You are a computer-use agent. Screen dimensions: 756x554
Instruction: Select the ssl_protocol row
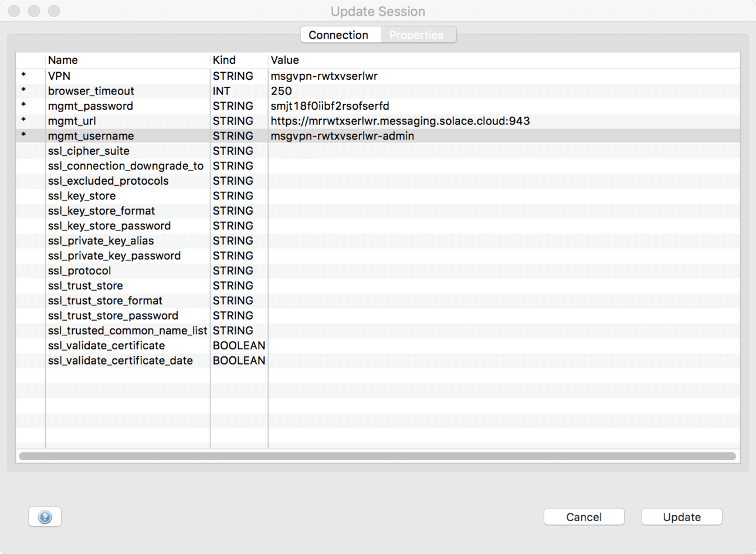(x=117, y=270)
